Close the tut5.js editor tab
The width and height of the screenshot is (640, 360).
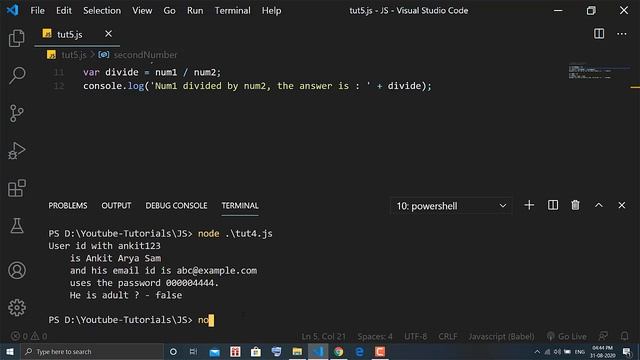click(x=108, y=34)
